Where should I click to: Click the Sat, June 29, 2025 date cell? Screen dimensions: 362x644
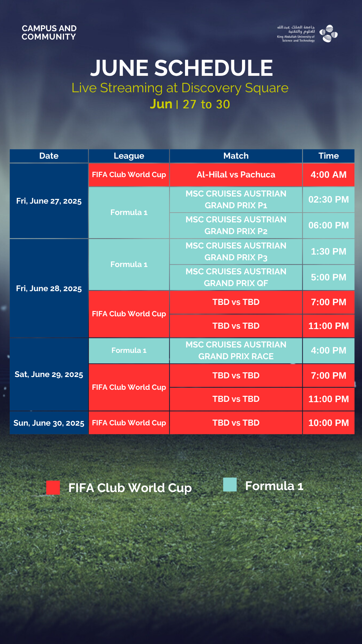point(49,374)
